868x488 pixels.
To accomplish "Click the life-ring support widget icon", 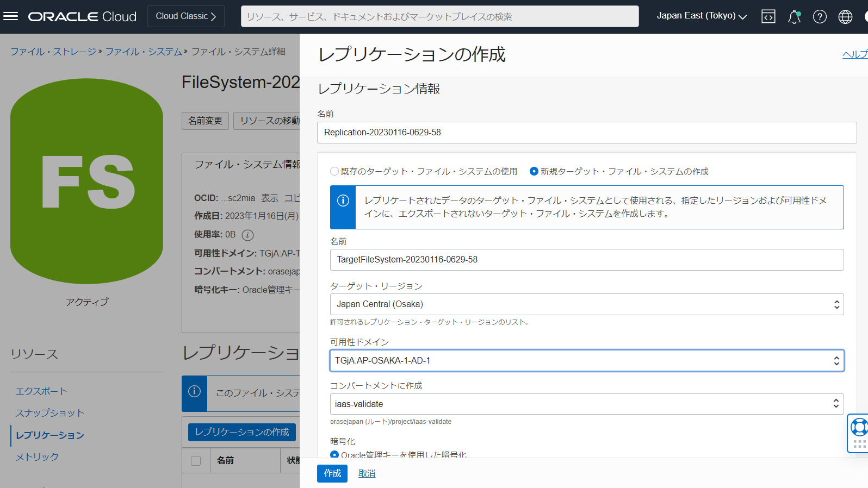I will point(859,427).
